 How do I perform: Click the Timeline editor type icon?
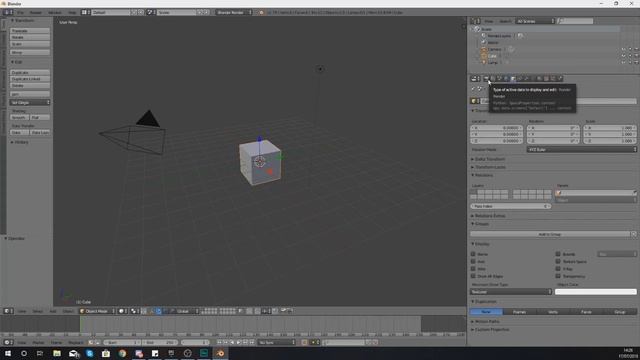[8, 342]
